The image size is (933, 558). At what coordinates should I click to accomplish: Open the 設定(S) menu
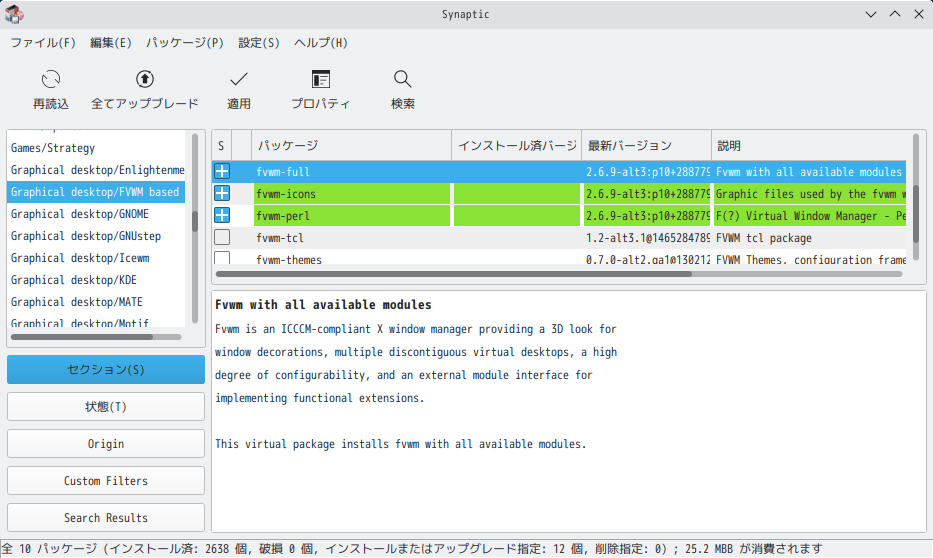259,43
